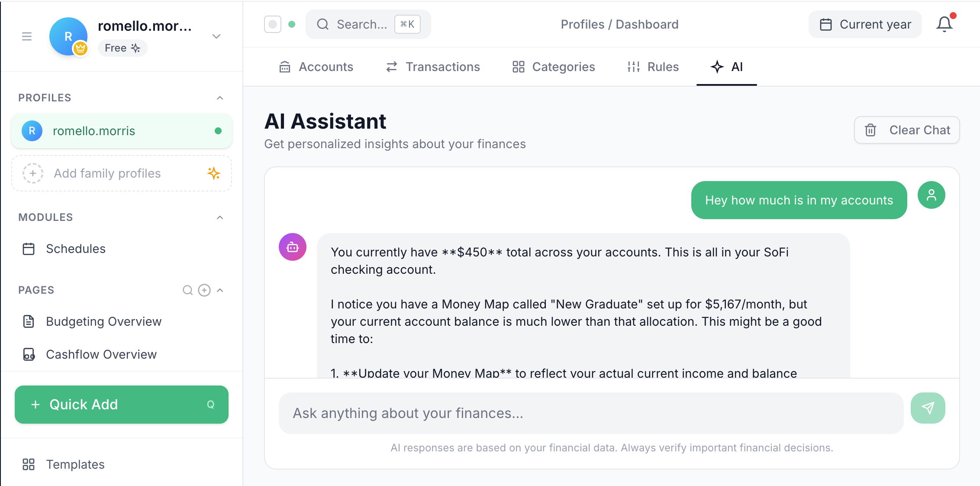Screen dimensions: 980x486
Task: Open the notifications bell
Action: (944, 24)
